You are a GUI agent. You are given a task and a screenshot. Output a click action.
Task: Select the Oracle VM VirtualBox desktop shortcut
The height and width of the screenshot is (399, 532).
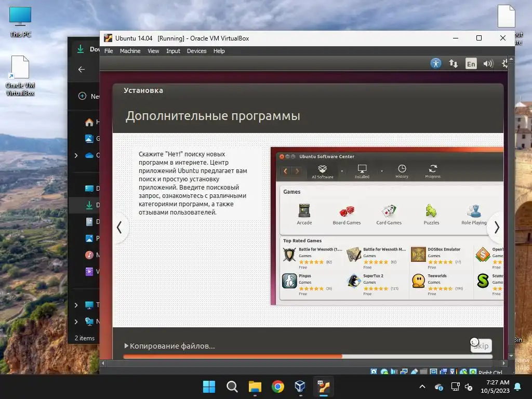(x=20, y=75)
